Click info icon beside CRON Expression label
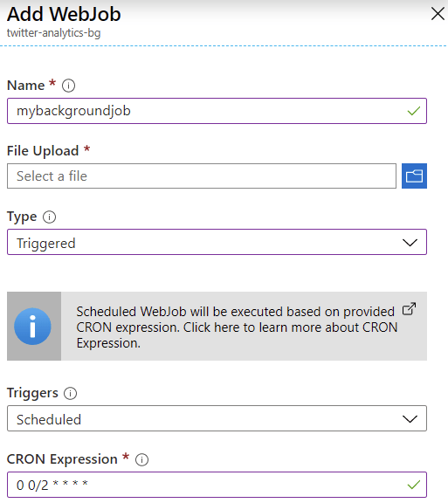This screenshot has width=448, height=503. (141, 459)
